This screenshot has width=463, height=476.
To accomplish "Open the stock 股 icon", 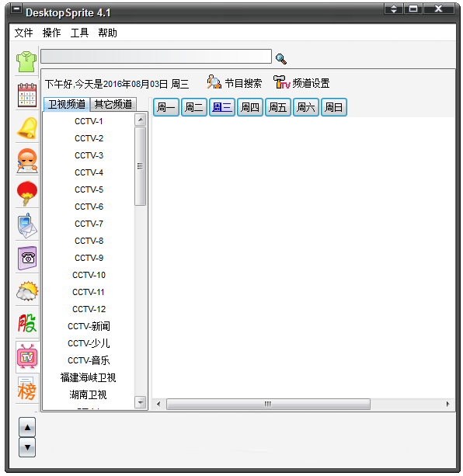I will pyautogui.click(x=27, y=323).
